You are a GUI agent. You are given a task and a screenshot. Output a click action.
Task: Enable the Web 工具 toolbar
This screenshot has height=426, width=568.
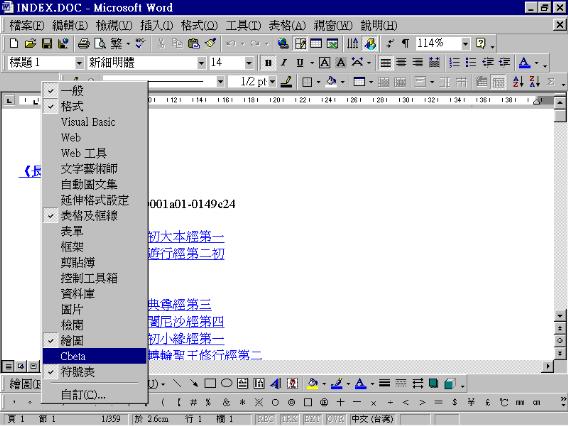click(x=95, y=153)
